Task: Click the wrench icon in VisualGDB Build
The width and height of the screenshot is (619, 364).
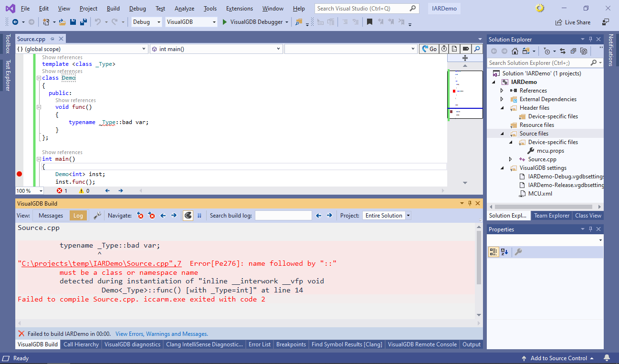Action: tap(97, 216)
